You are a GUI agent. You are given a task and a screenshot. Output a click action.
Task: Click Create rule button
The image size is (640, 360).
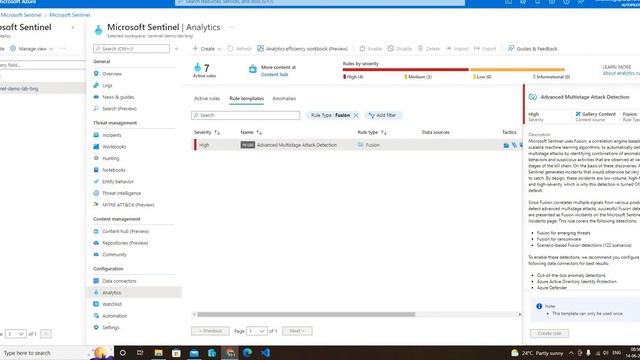[x=549, y=333]
